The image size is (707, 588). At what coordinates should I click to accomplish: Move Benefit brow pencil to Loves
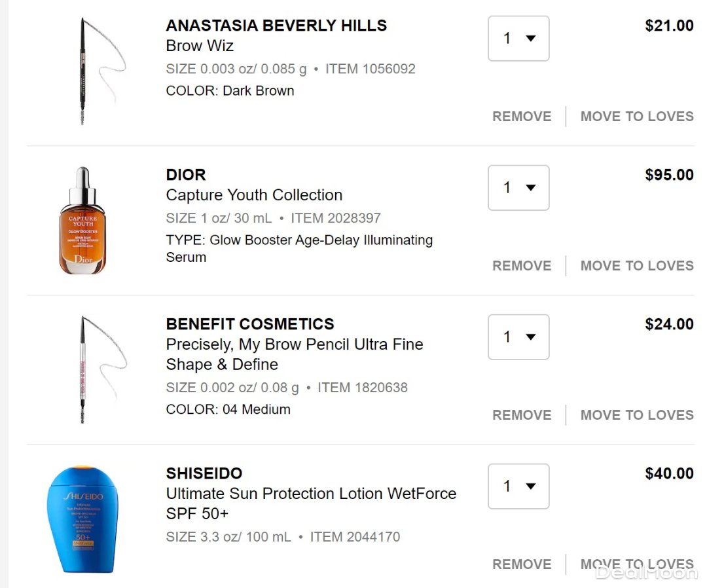(x=637, y=415)
